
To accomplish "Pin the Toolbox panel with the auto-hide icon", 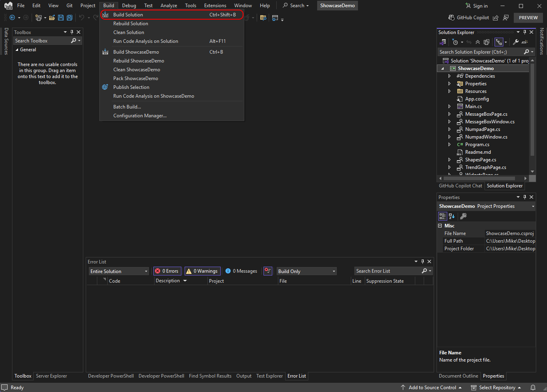I will [x=72, y=32].
